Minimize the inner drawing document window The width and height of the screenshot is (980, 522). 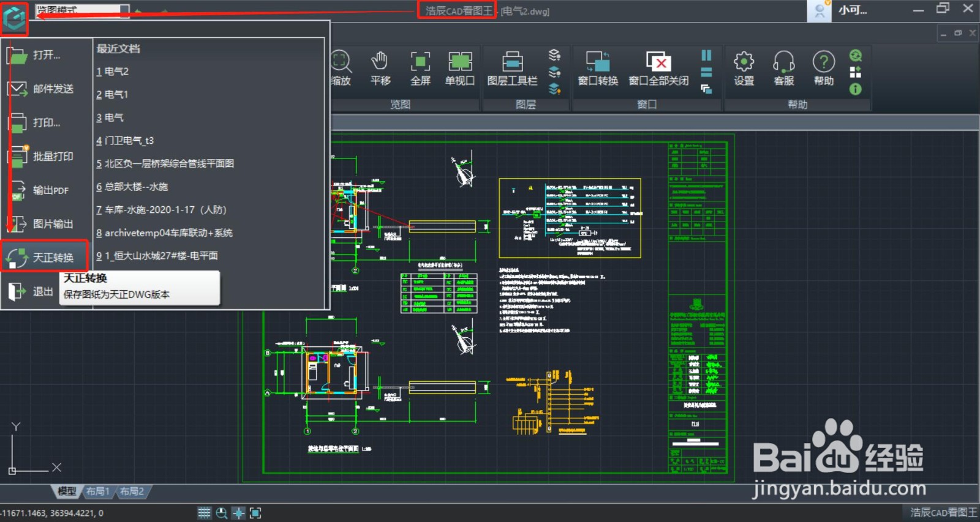pyautogui.click(x=943, y=33)
